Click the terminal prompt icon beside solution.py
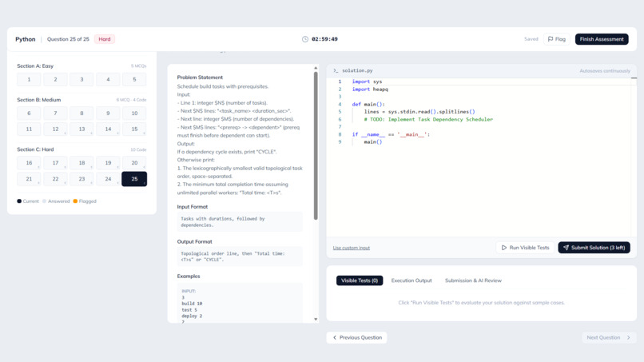This screenshot has height=362, width=644. (336, 70)
